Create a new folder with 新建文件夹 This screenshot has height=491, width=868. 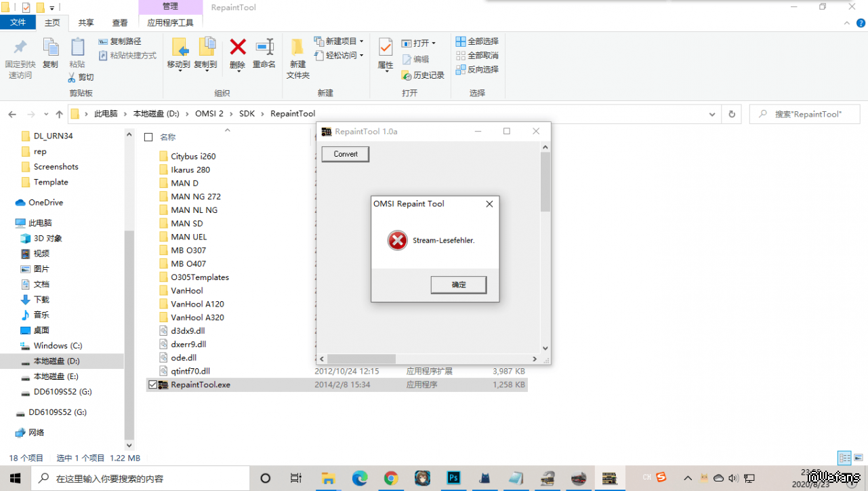[297, 58]
